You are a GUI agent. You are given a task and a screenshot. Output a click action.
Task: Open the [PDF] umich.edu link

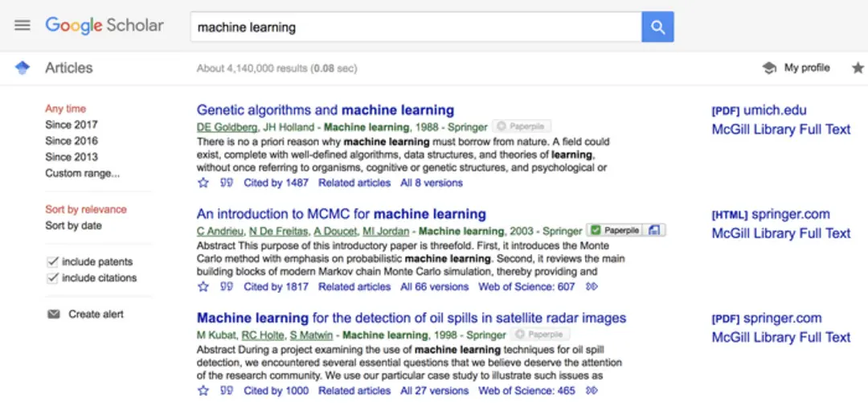tap(759, 109)
